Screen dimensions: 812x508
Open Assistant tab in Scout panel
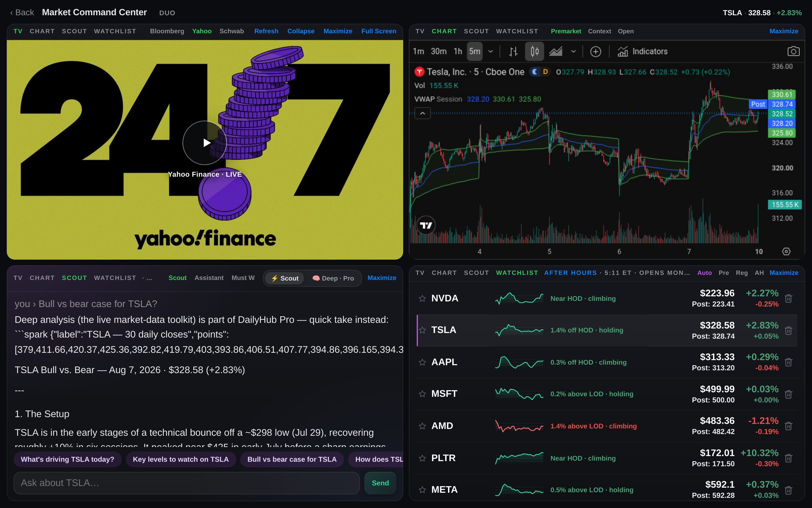(x=209, y=278)
